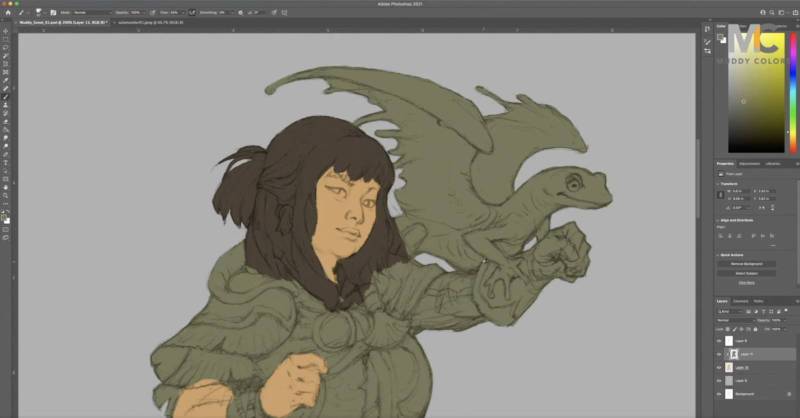Open the layer Opacity dropdown in Layers panel
This screenshot has width=800, height=418.
[785, 320]
